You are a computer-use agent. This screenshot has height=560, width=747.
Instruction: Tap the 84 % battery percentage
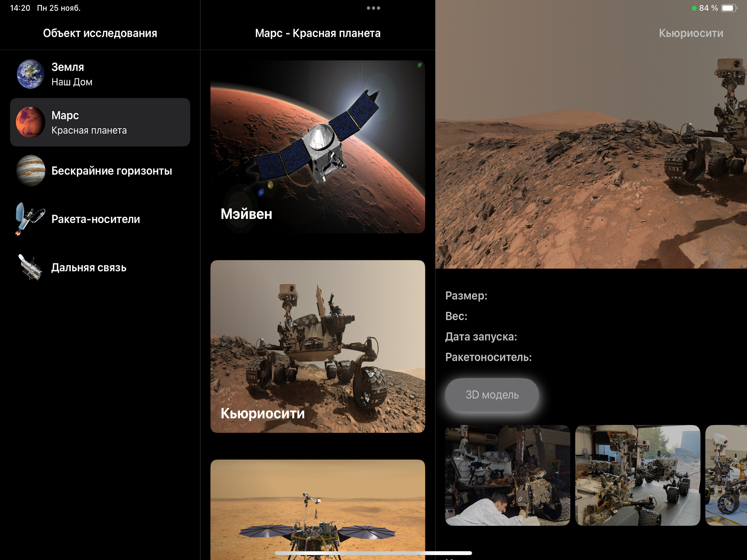[x=708, y=8]
